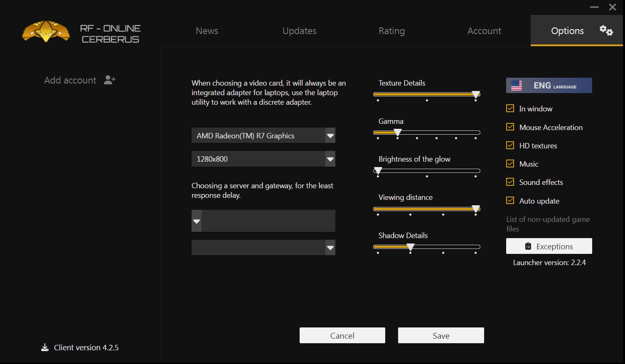Click the Viewing distance slider handle
625x364 pixels.
476,209
